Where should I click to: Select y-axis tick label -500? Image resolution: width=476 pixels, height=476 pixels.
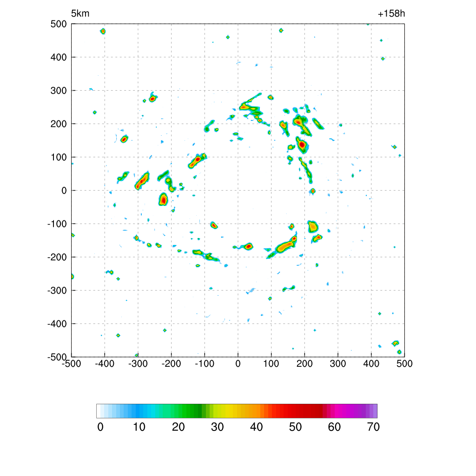57,357
